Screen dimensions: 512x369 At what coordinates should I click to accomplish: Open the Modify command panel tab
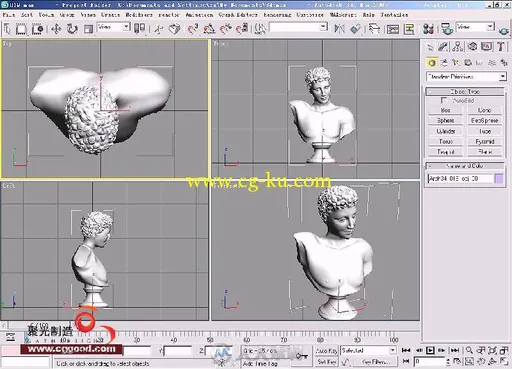click(x=443, y=47)
